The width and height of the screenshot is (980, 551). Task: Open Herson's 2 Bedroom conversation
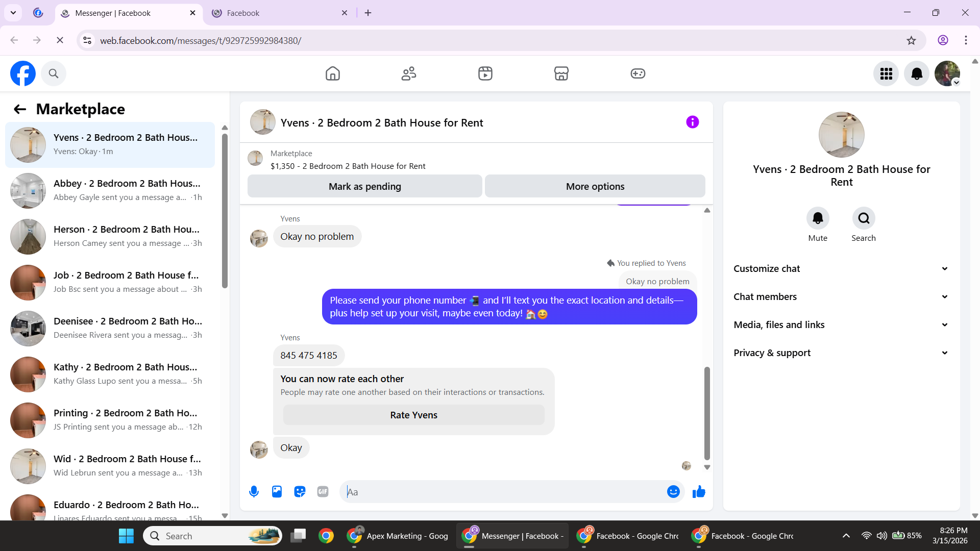point(110,236)
